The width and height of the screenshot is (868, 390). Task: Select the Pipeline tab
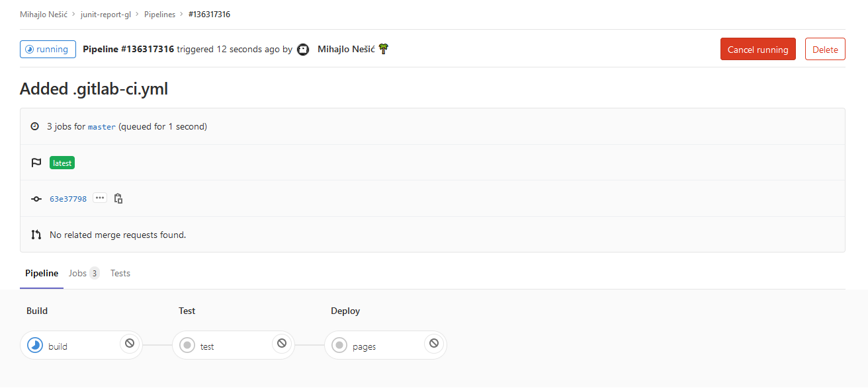(42, 273)
